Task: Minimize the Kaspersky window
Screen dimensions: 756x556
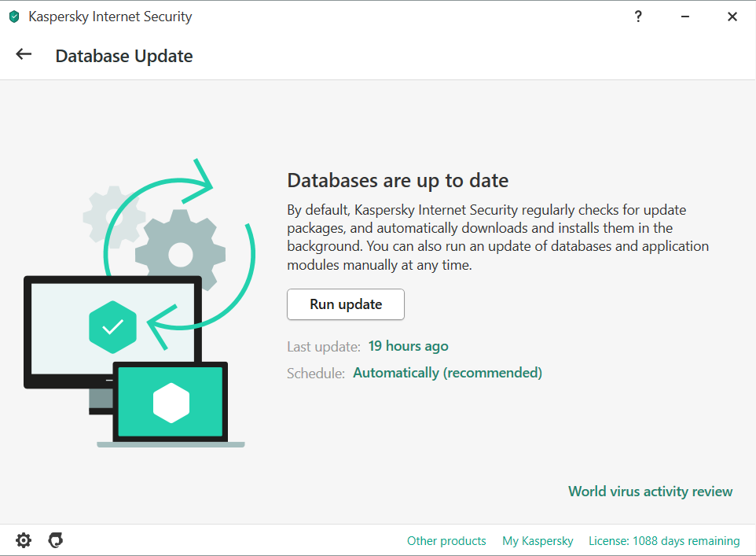Action: pos(685,17)
